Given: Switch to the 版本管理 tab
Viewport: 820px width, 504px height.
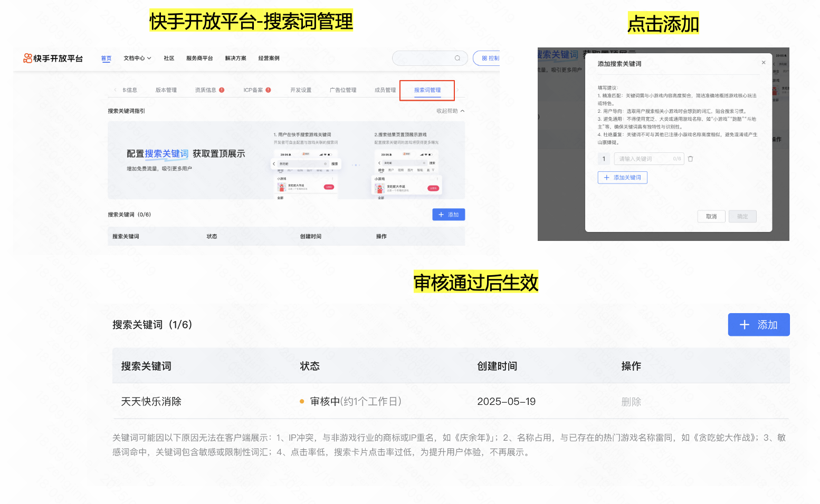Looking at the screenshot, I should click(166, 90).
